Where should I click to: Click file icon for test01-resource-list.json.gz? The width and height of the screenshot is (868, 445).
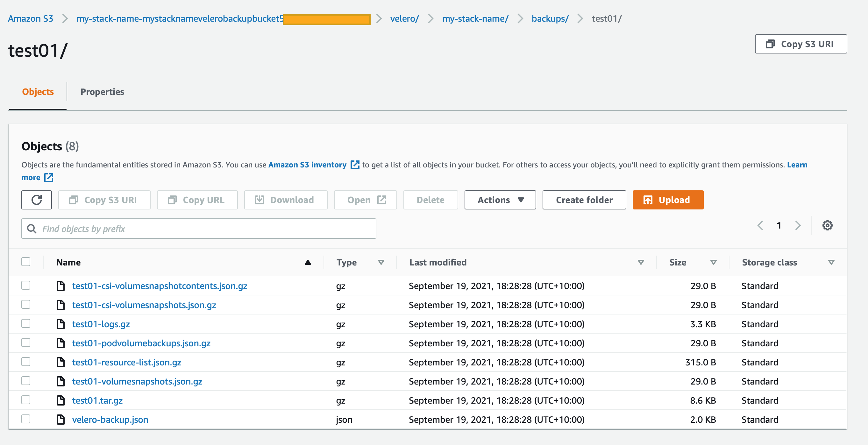pos(60,362)
